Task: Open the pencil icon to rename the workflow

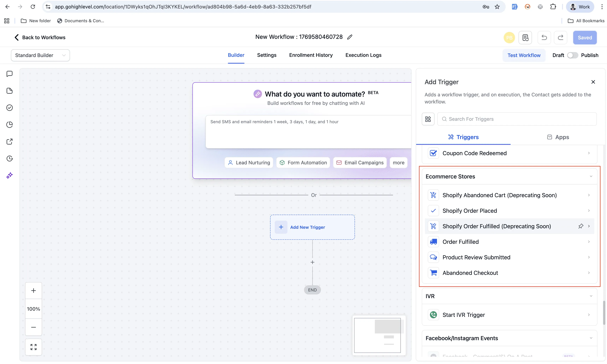Action: coord(350,37)
